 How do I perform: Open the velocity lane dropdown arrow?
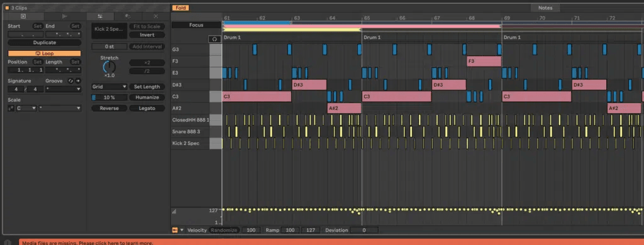coord(182,230)
